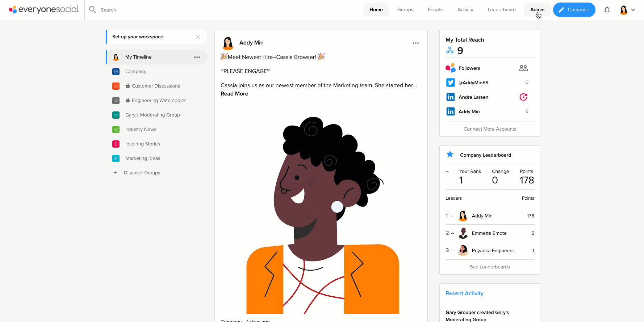Click the EveryoneSocial logo
The width and height of the screenshot is (644, 322).
click(43, 10)
